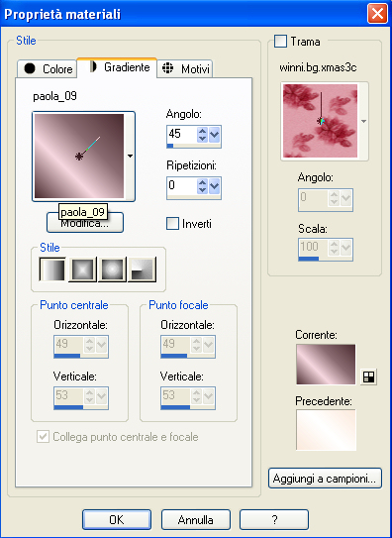Open Punto centrale Orizzontale dropdown
This screenshot has width=392, height=538.
click(x=102, y=344)
